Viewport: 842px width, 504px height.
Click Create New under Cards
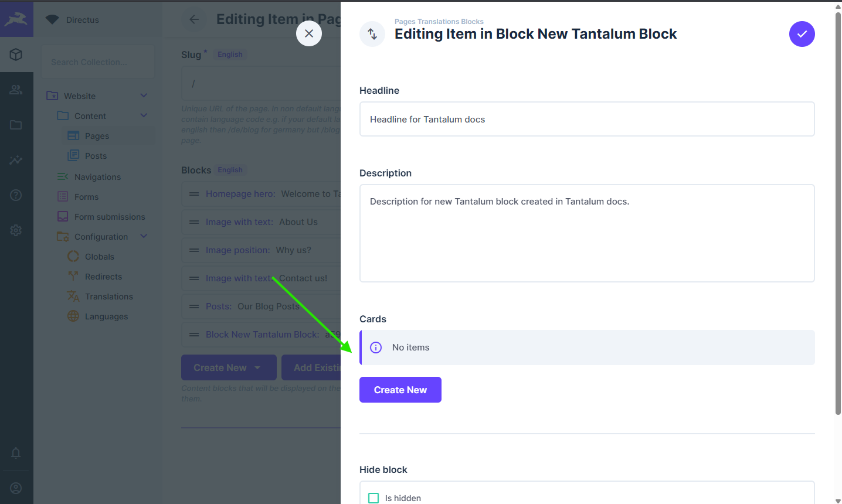pos(400,390)
